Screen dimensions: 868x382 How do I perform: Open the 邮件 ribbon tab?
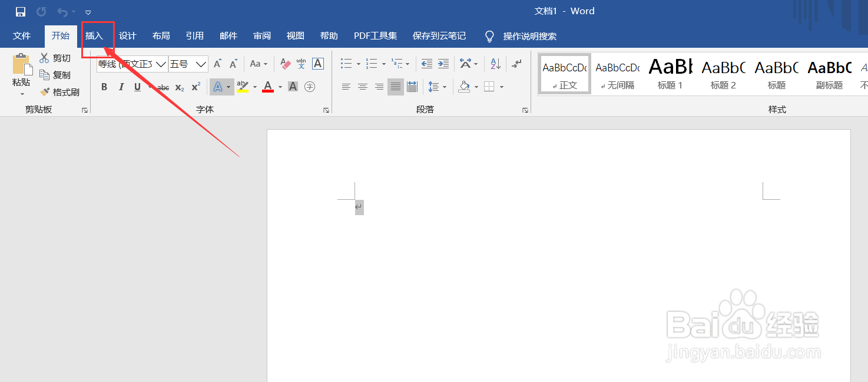[228, 36]
